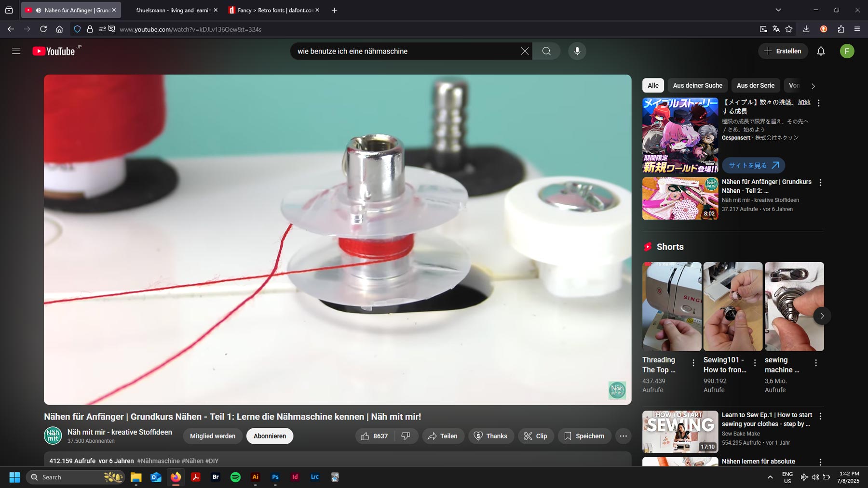
Task: Create a clip with the Clip scissors button
Action: 536,436
